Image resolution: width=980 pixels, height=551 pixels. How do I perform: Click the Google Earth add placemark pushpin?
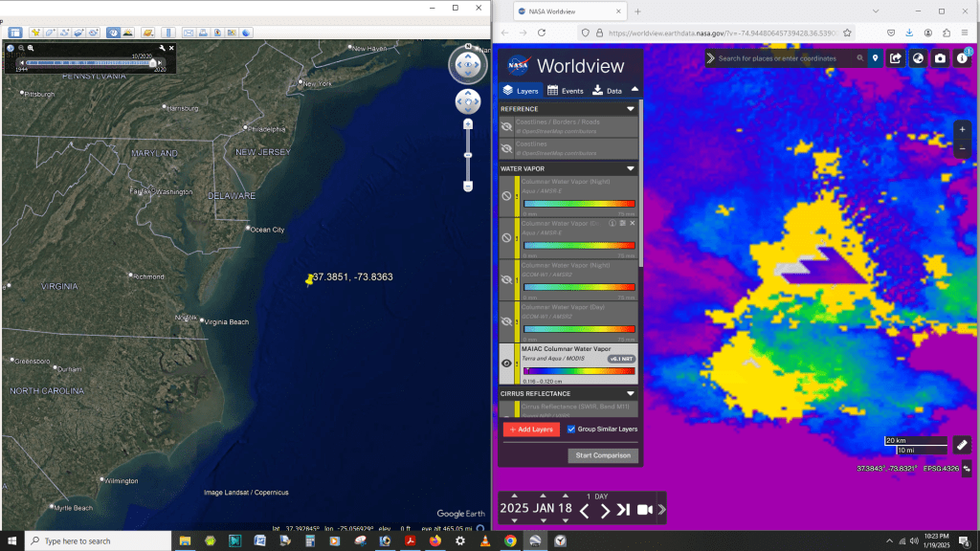[35, 33]
